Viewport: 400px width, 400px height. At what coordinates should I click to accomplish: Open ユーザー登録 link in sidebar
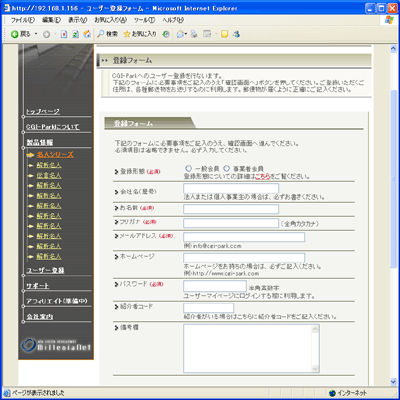click(x=45, y=270)
